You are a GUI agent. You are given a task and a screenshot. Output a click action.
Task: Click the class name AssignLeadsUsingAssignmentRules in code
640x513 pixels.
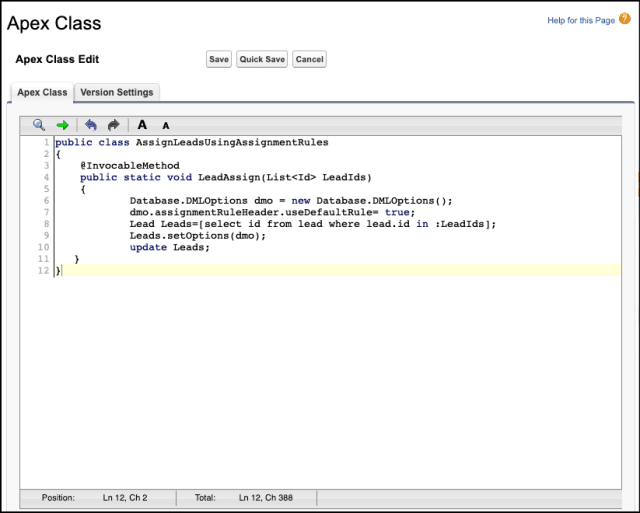pos(232,142)
